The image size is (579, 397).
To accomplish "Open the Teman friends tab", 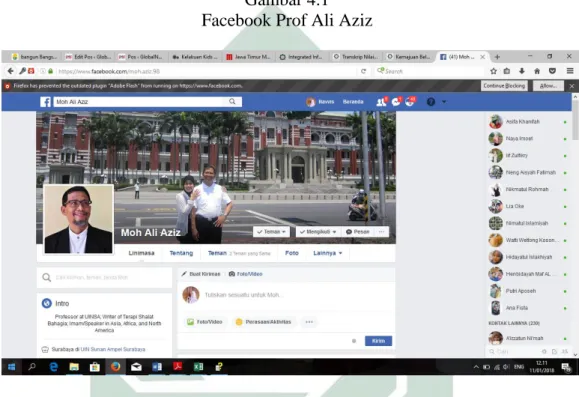I will click(217, 253).
